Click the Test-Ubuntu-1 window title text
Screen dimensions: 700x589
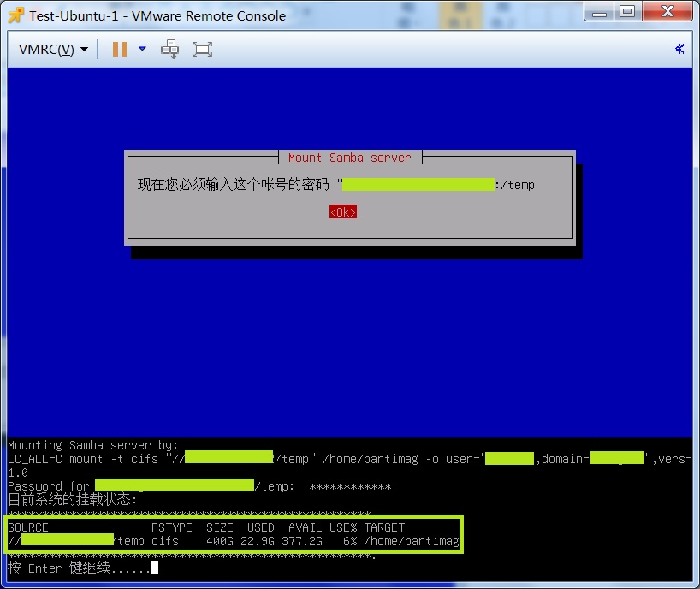click(157, 15)
